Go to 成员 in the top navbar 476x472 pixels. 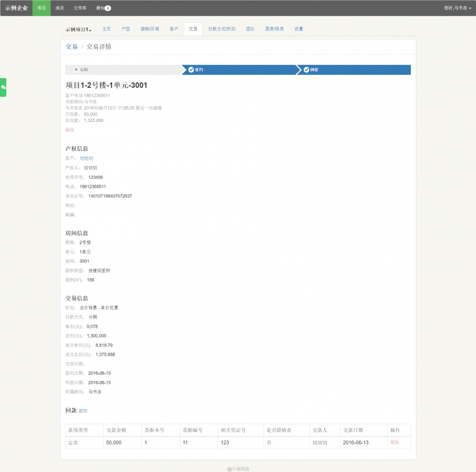pos(59,8)
